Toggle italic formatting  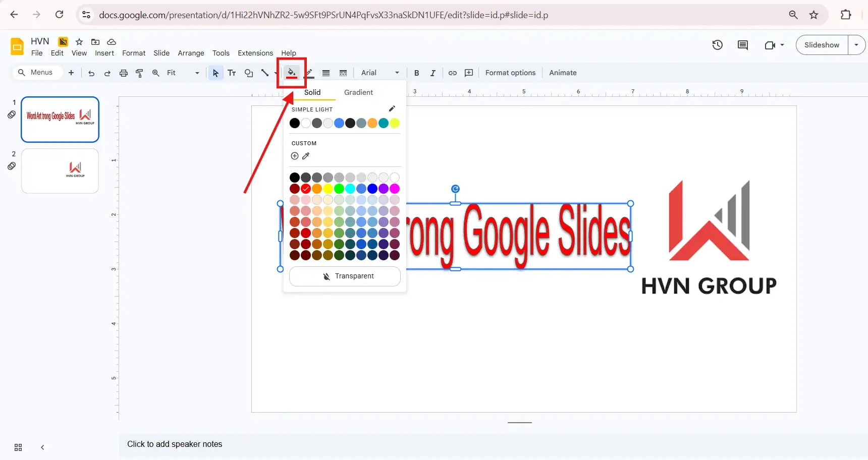432,73
